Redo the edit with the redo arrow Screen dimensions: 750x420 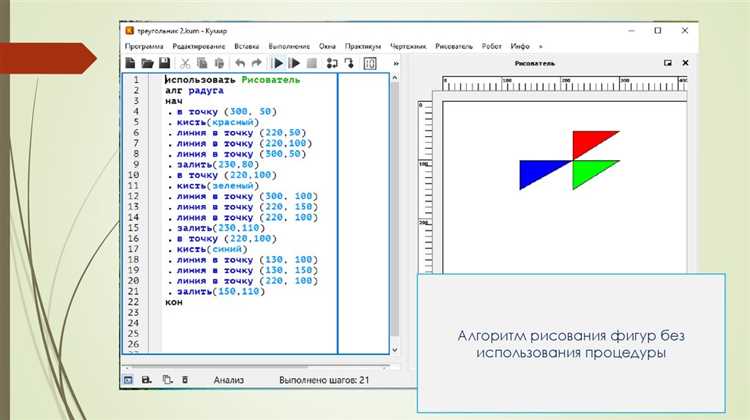click(x=257, y=63)
